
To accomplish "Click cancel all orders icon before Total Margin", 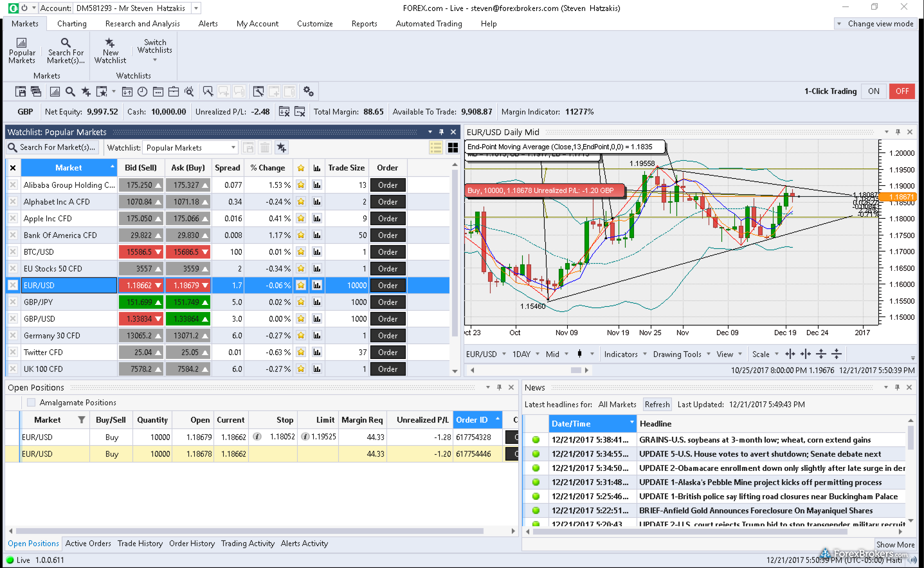I will pyautogui.click(x=300, y=112).
